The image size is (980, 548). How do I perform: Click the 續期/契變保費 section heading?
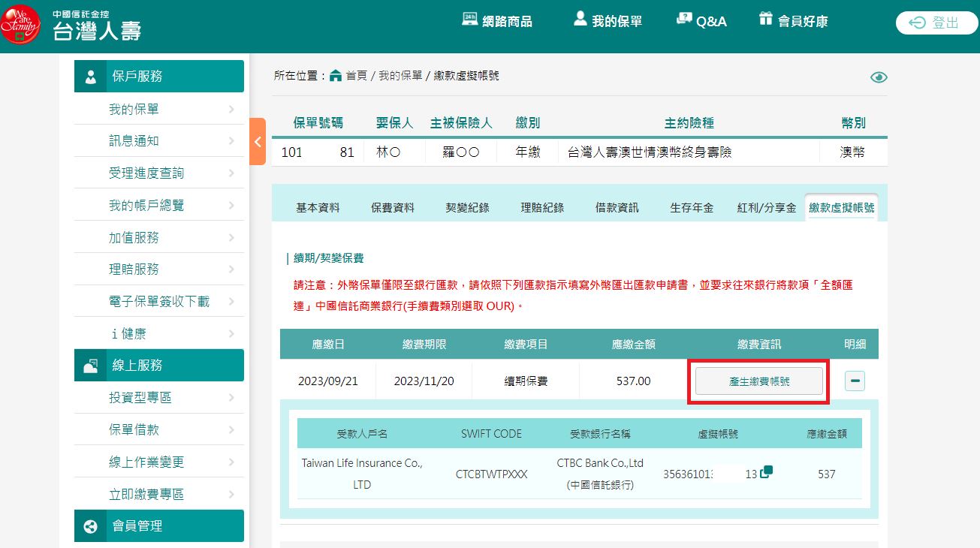coord(329,258)
